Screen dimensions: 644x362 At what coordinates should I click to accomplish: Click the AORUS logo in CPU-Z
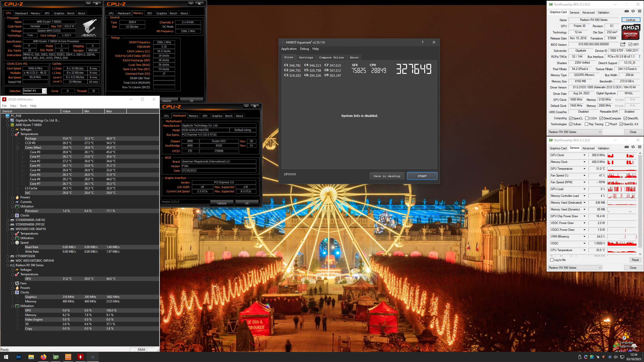point(89,28)
